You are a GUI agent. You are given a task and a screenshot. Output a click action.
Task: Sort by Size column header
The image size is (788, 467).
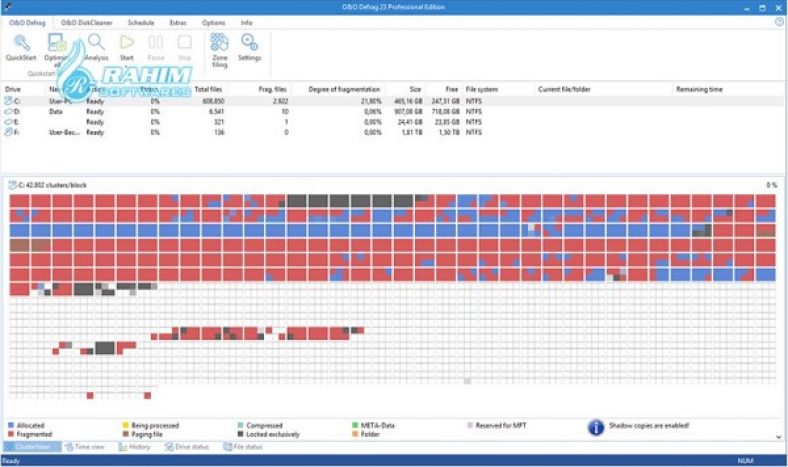coord(415,89)
